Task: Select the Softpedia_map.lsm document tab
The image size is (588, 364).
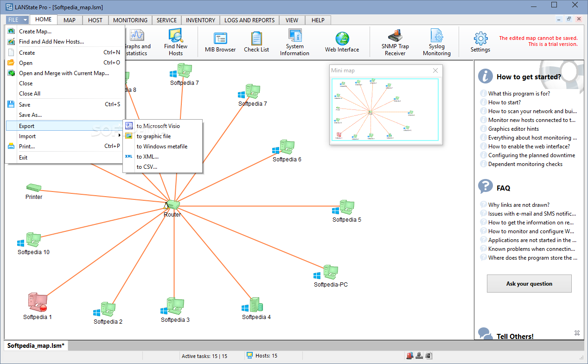Action: point(36,345)
